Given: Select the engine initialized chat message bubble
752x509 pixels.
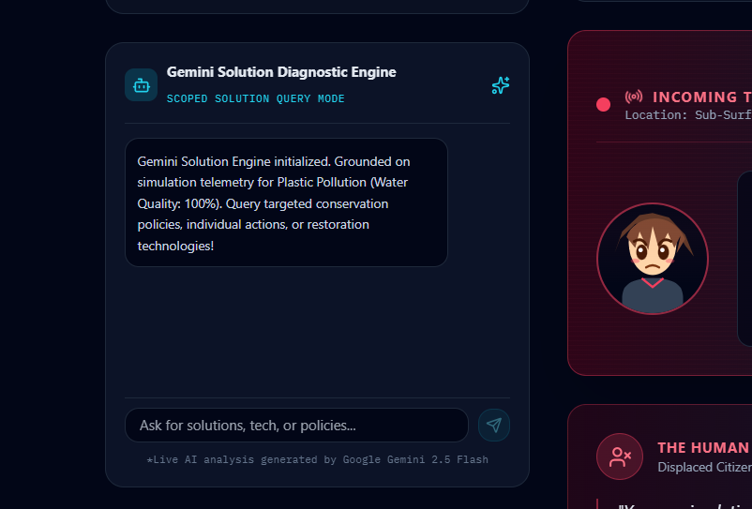Looking at the screenshot, I should click(286, 202).
